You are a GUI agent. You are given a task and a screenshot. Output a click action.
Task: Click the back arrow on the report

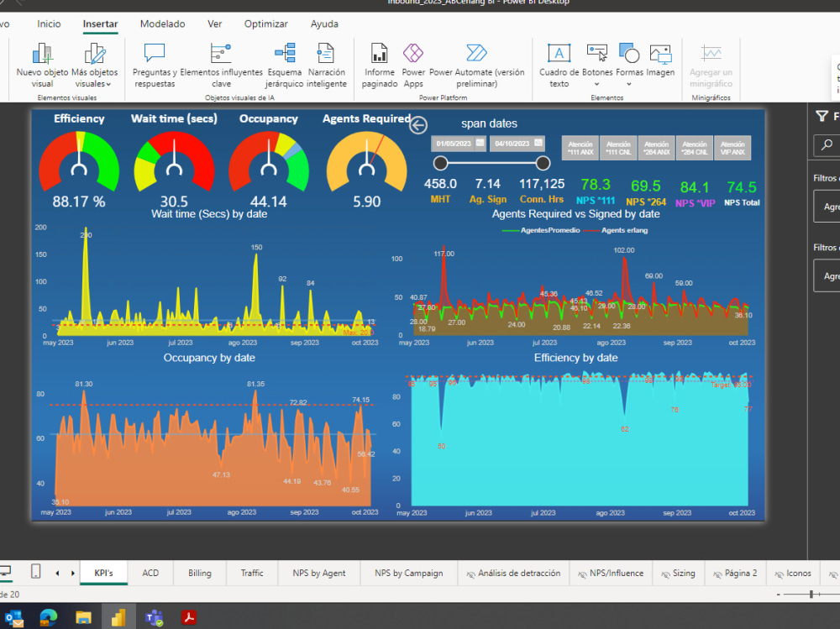click(x=417, y=125)
